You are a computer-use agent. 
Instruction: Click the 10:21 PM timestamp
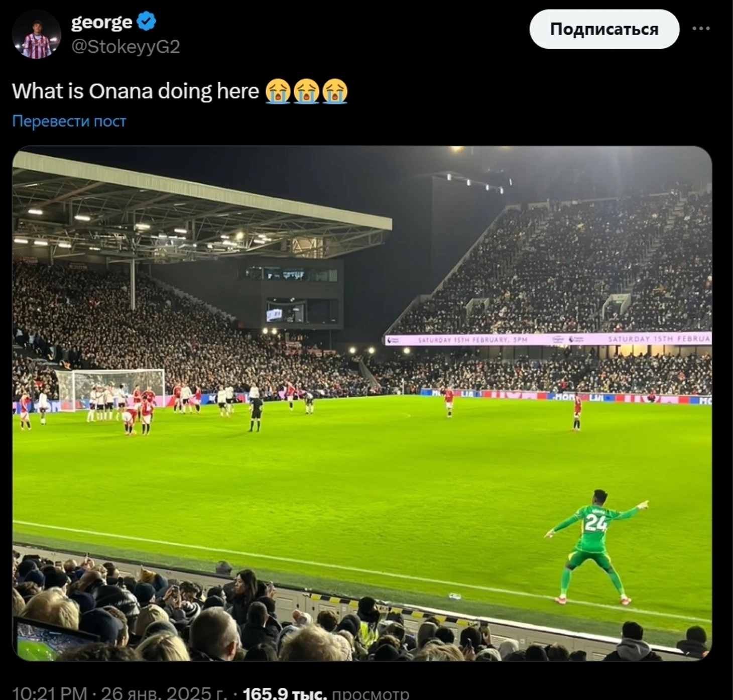coord(49,693)
